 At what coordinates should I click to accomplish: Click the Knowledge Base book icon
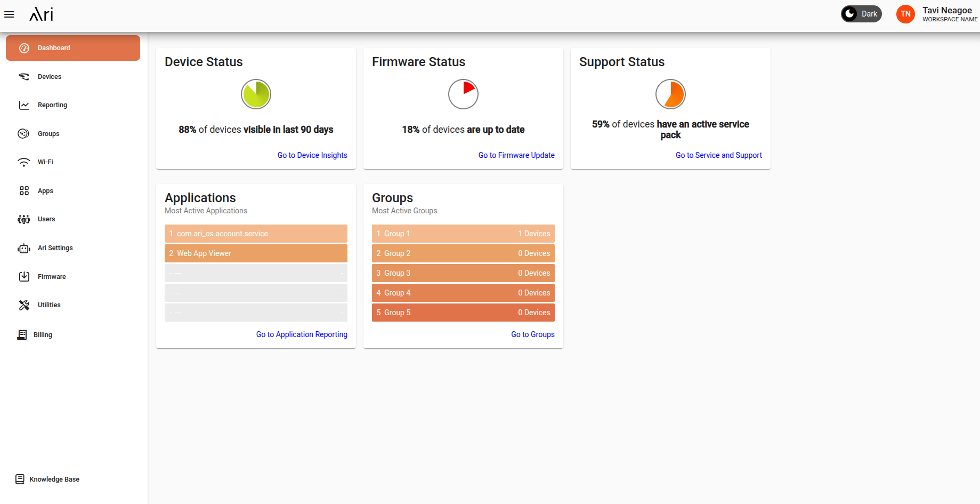pos(20,479)
